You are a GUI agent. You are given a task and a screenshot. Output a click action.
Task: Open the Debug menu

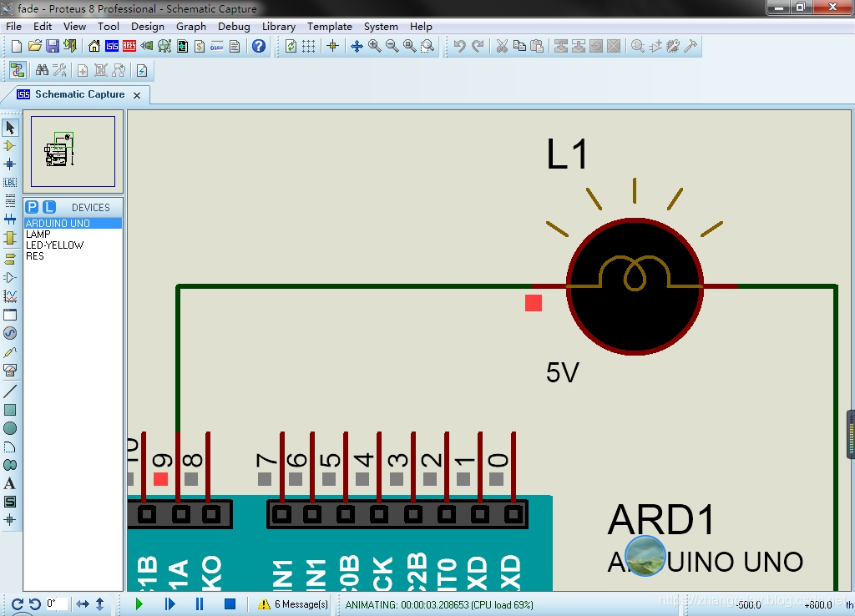click(x=234, y=26)
